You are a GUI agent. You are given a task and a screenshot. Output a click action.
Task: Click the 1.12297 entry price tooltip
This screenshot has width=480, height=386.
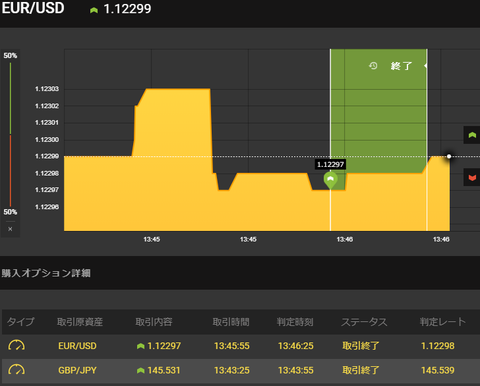coord(330,164)
